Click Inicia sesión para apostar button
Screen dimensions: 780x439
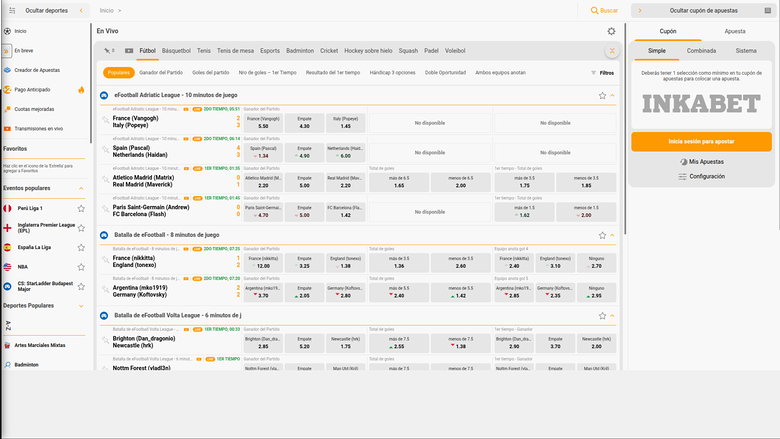point(701,142)
